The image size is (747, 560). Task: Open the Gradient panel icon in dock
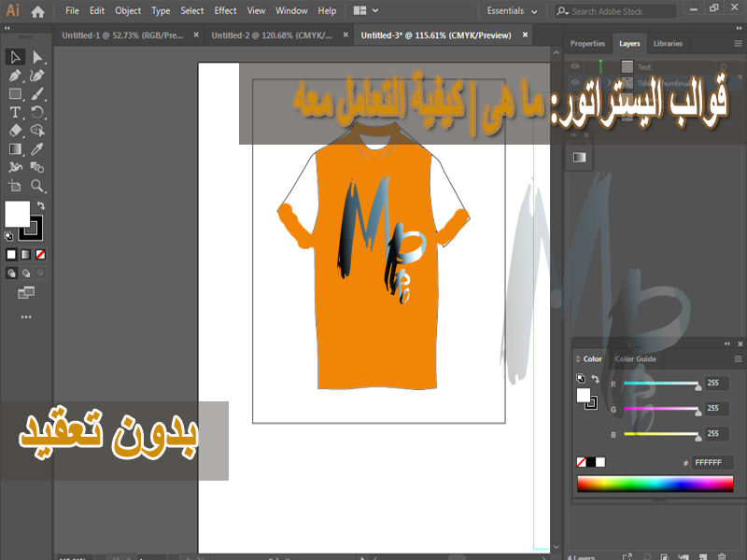point(579,157)
